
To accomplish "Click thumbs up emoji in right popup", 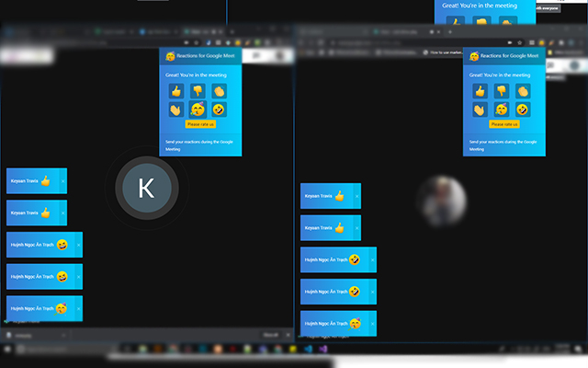I will [x=480, y=91].
